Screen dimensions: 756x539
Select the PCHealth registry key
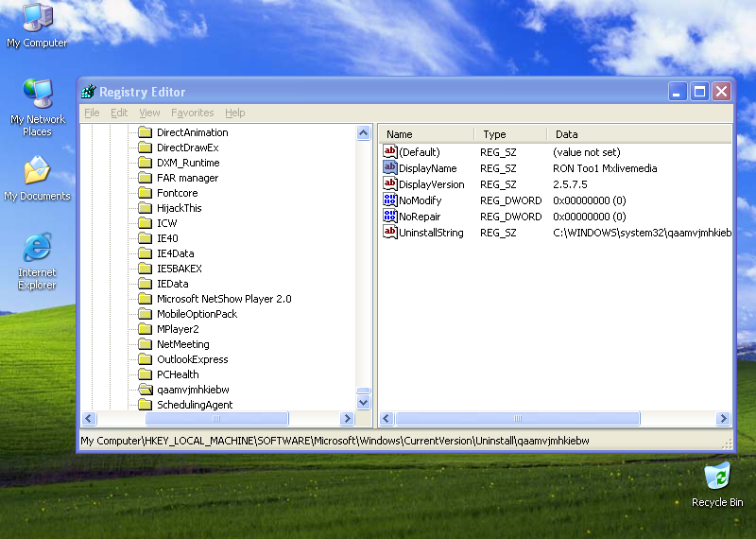tap(178, 374)
